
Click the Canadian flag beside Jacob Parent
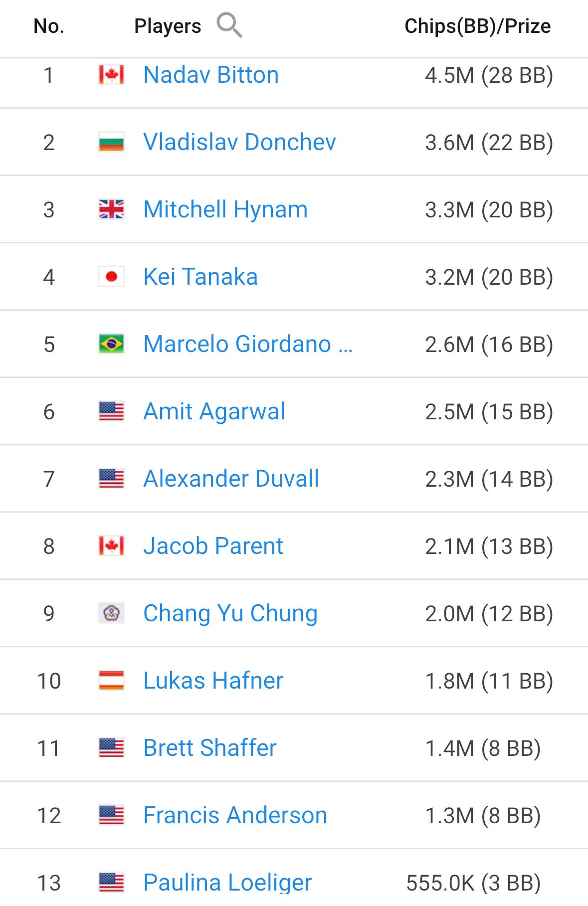[x=111, y=546]
